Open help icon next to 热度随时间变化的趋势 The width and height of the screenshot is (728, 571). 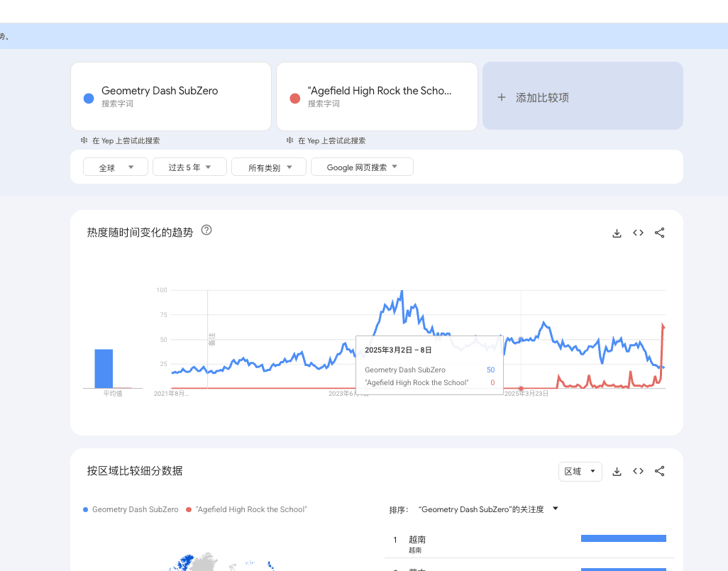tap(206, 231)
